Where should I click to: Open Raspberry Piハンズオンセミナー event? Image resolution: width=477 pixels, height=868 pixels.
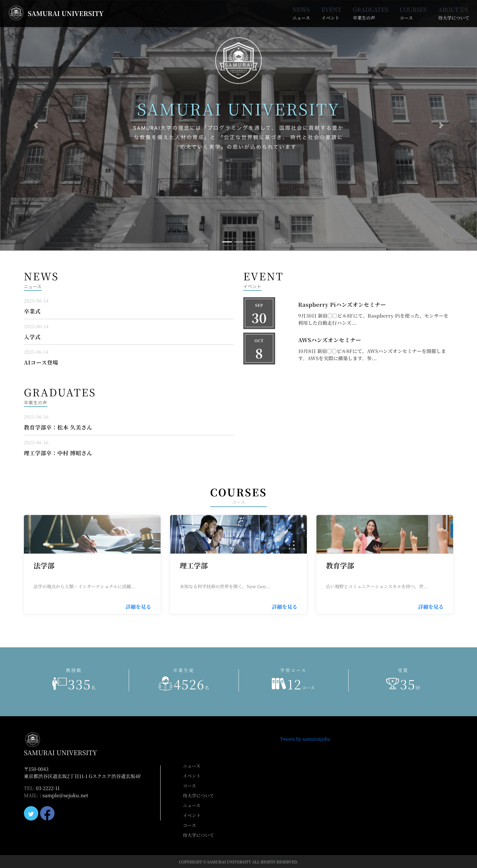point(342,305)
